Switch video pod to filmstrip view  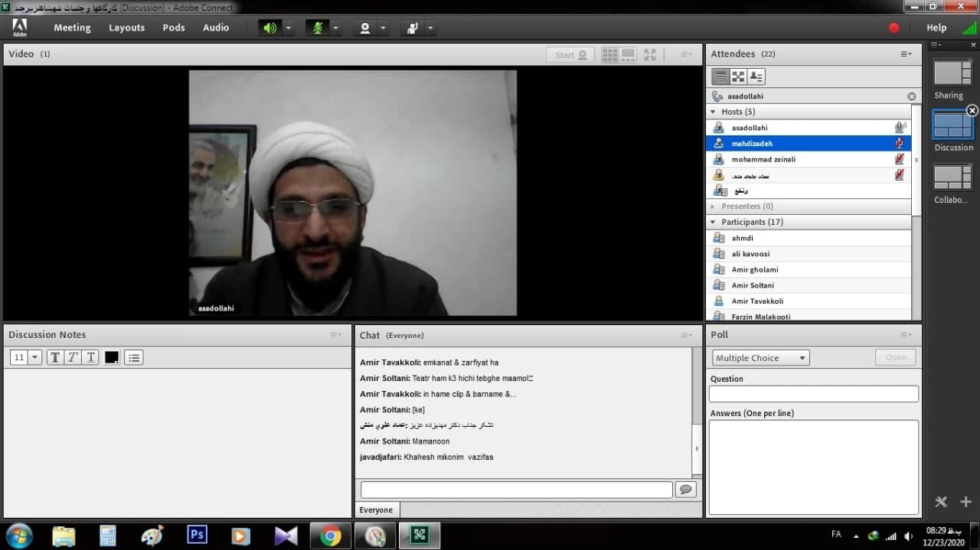click(x=628, y=54)
